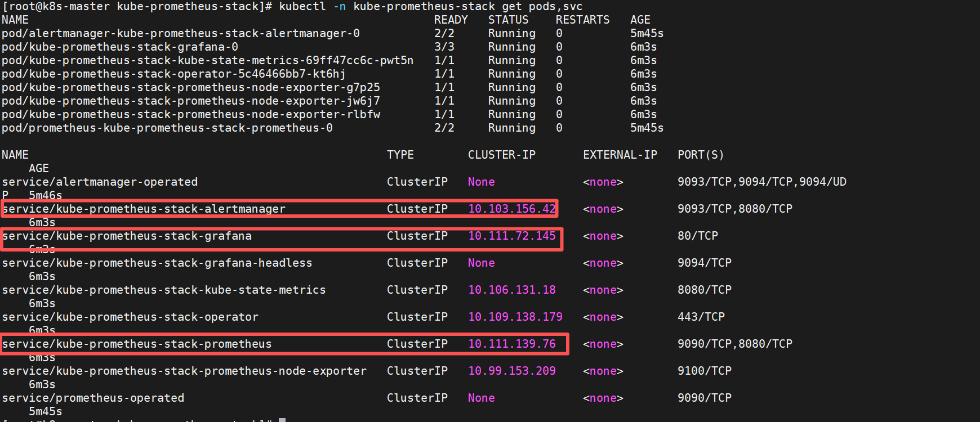
Task: Select cluster IP 10.103.156.42
Action: (512, 209)
